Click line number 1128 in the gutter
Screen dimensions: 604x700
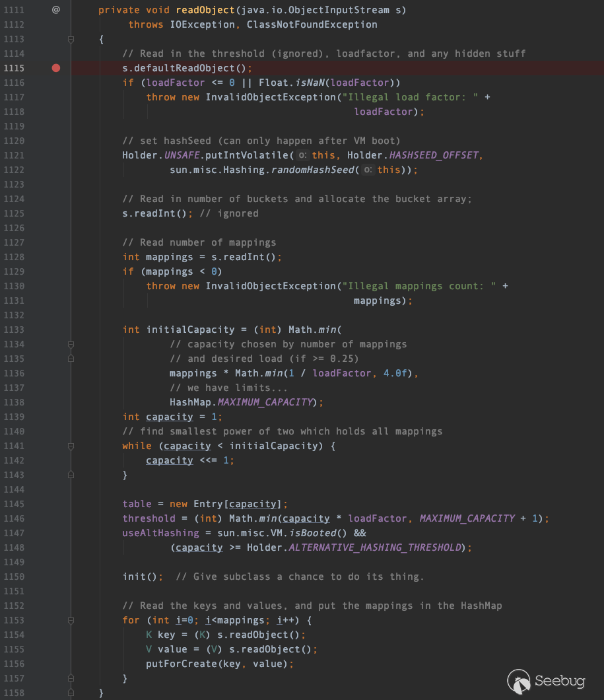point(14,257)
